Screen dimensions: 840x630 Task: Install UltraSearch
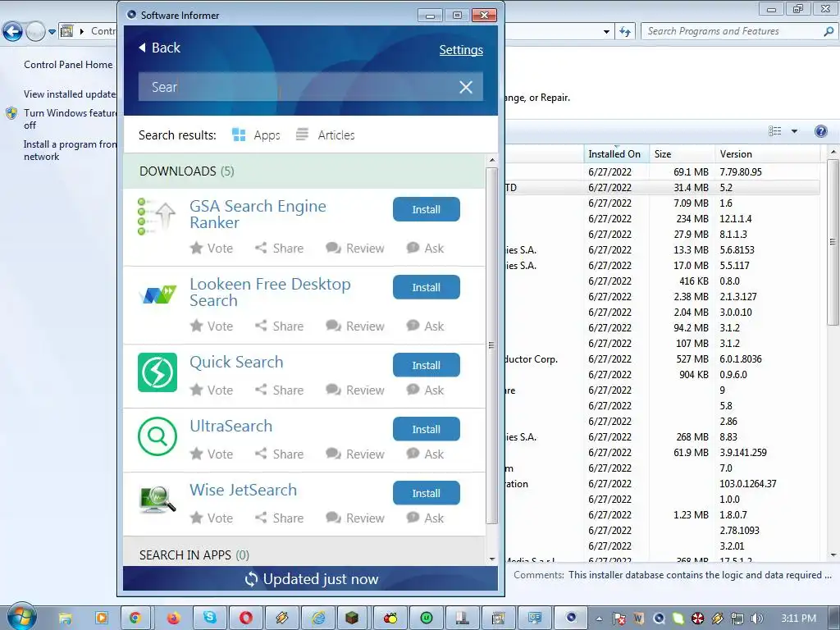[x=426, y=429]
